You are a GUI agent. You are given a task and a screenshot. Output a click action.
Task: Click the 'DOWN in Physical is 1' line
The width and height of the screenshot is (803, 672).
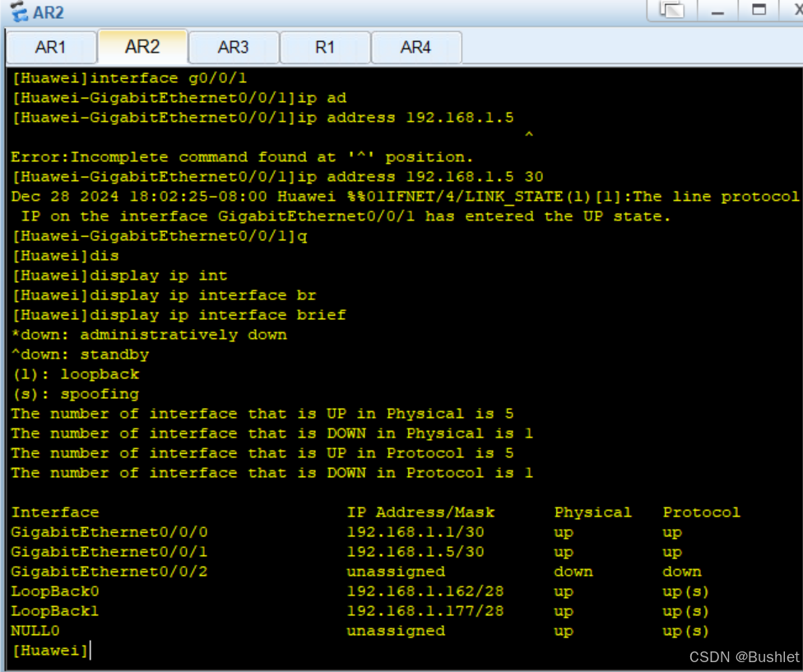click(x=272, y=433)
